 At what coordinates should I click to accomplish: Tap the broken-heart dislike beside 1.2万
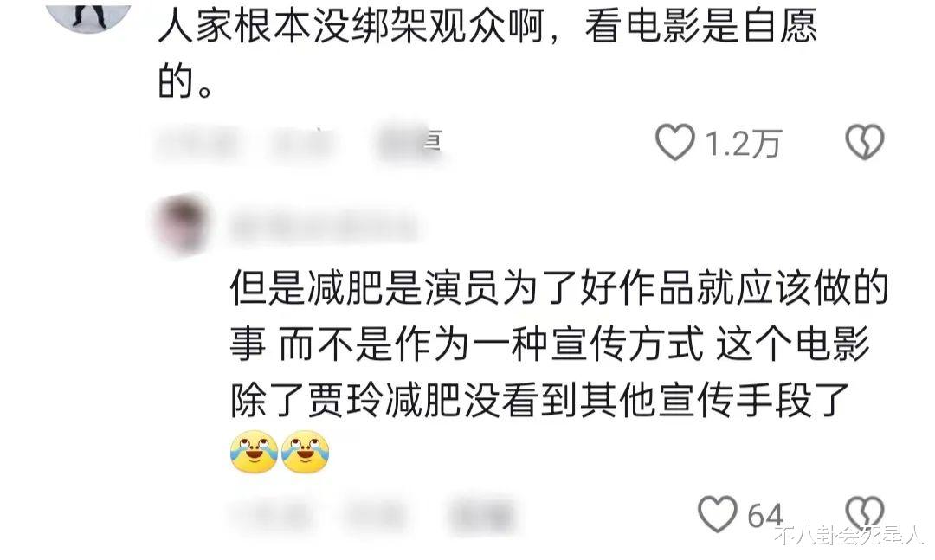click(865, 142)
